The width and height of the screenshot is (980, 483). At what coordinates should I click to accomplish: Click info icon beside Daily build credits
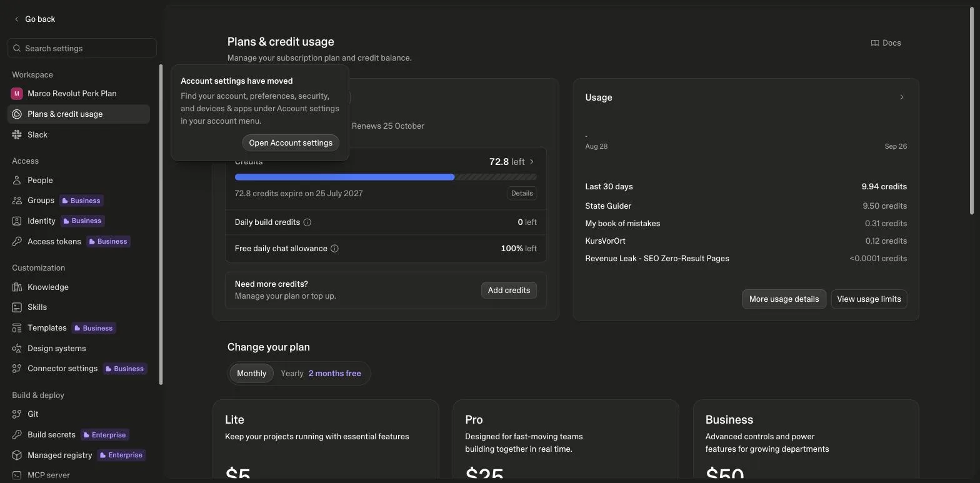(x=307, y=222)
